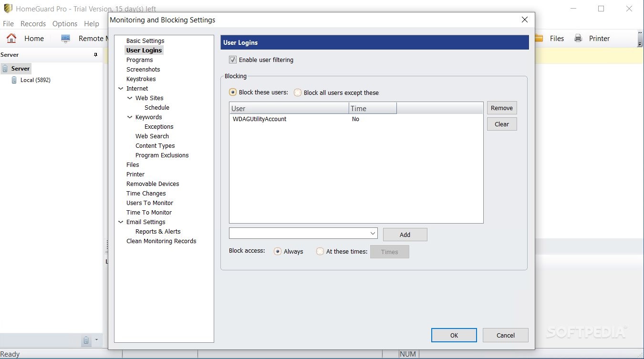Select Removable Devices in the tree
The width and height of the screenshot is (644, 359).
coord(153,184)
